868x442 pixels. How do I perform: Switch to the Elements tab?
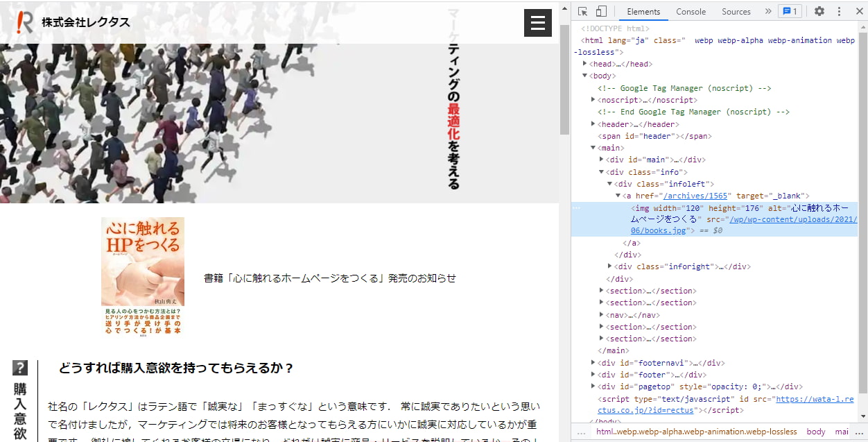(643, 11)
